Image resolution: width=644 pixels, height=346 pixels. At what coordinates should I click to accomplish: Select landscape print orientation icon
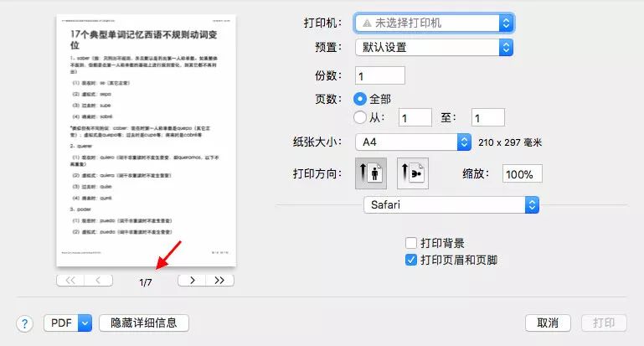tap(412, 173)
